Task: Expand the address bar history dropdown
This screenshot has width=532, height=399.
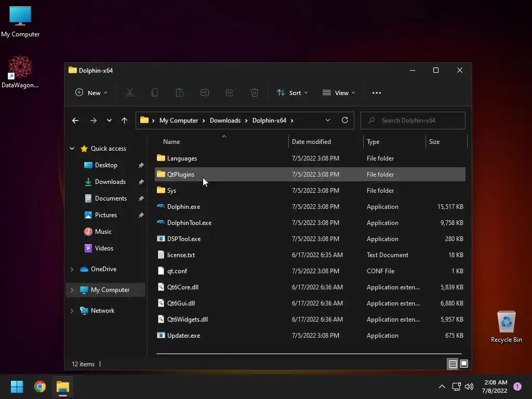Action: 328,120
